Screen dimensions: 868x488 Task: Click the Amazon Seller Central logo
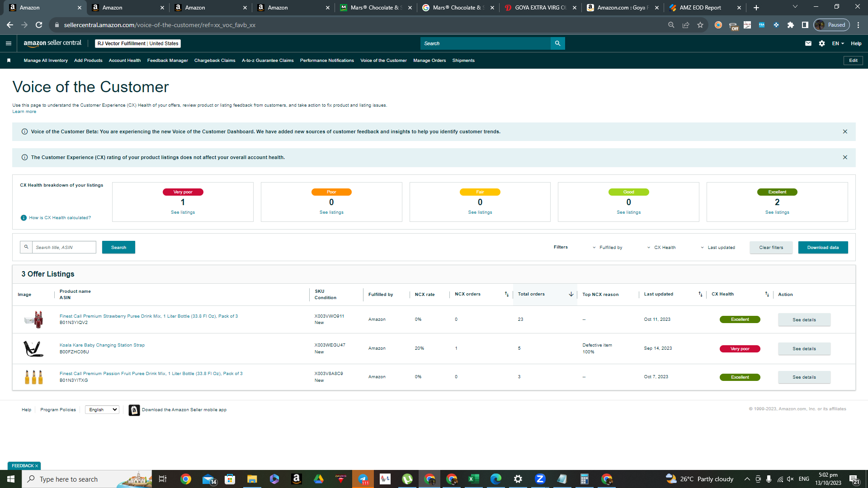tap(52, 43)
